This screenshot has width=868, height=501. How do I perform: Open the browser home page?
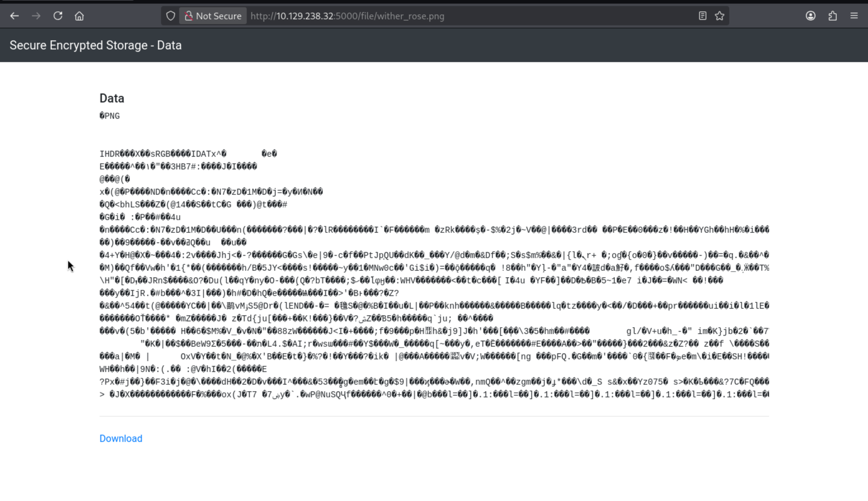click(80, 16)
